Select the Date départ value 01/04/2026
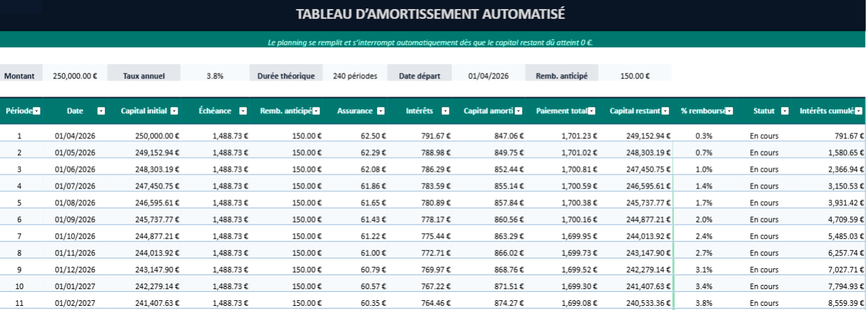This screenshot has width=868, height=310. point(488,76)
